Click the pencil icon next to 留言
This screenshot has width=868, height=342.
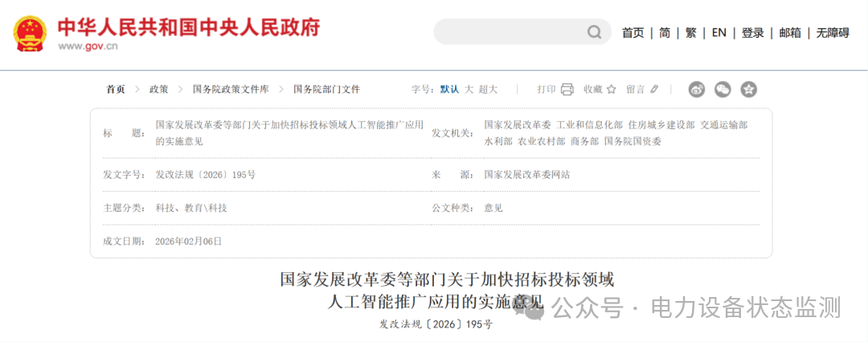point(654,89)
